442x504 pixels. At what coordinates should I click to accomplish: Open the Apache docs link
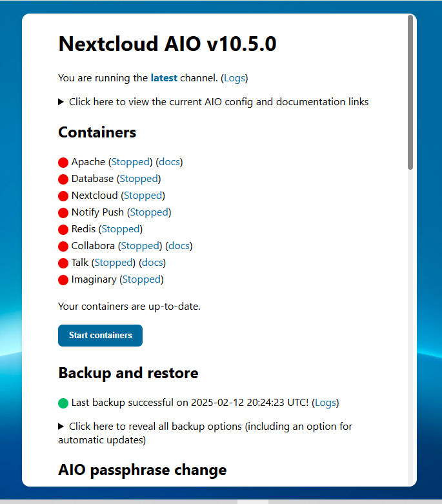(170, 162)
